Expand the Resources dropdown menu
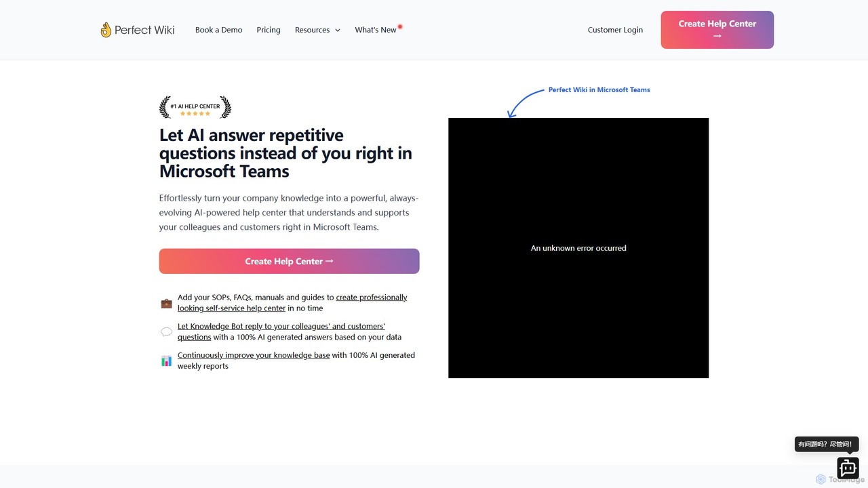Image resolution: width=868 pixels, height=488 pixels. coord(317,30)
